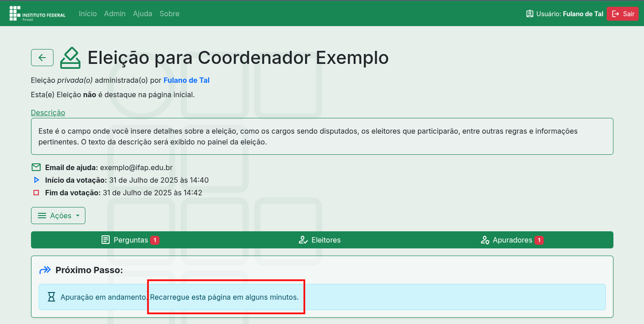Open the Sobre navigation item
Screen dimensions: 644x324
[169, 13]
